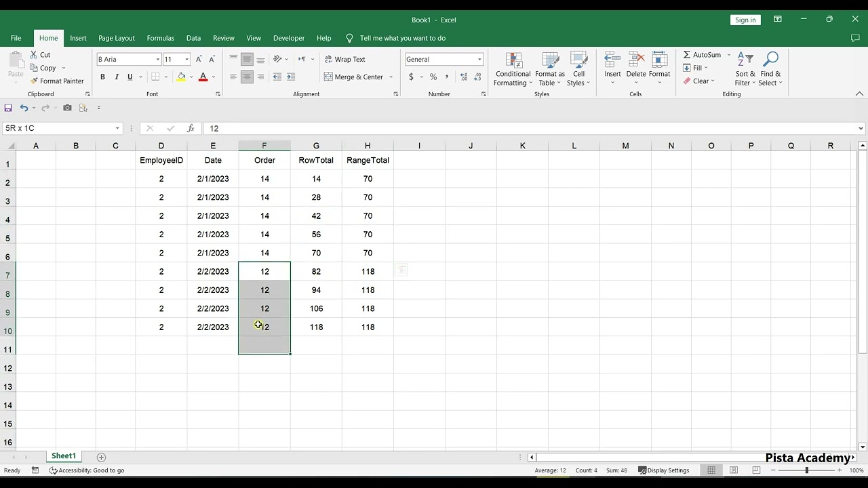Open Cell Styles gallery
868x488 pixels.
pyautogui.click(x=578, y=68)
